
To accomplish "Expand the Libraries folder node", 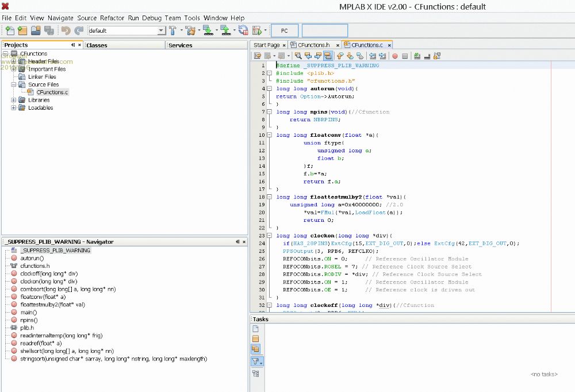I will (x=14, y=100).
